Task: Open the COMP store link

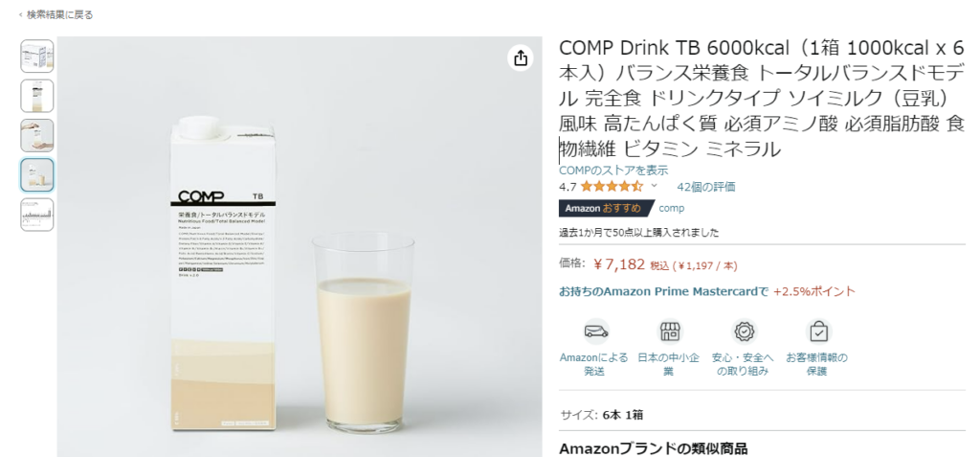Action: pos(613,171)
